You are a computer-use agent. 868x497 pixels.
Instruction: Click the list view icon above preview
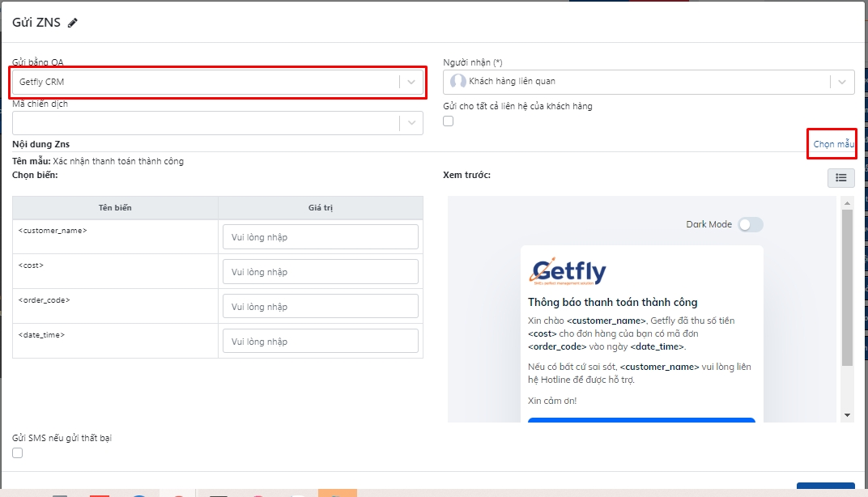pyautogui.click(x=840, y=178)
